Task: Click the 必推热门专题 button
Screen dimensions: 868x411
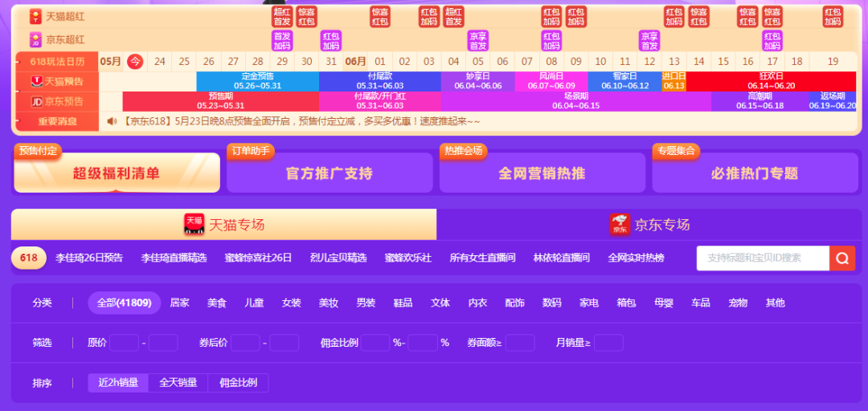Action: 755,173
